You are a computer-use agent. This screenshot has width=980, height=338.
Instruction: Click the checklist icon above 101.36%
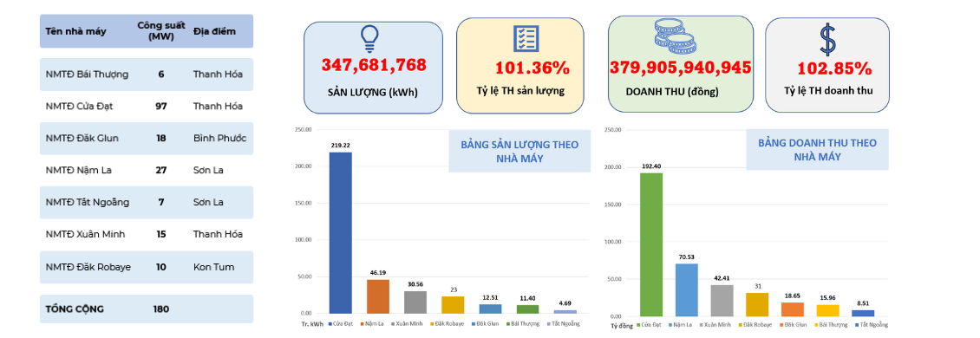[x=526, y=39]
